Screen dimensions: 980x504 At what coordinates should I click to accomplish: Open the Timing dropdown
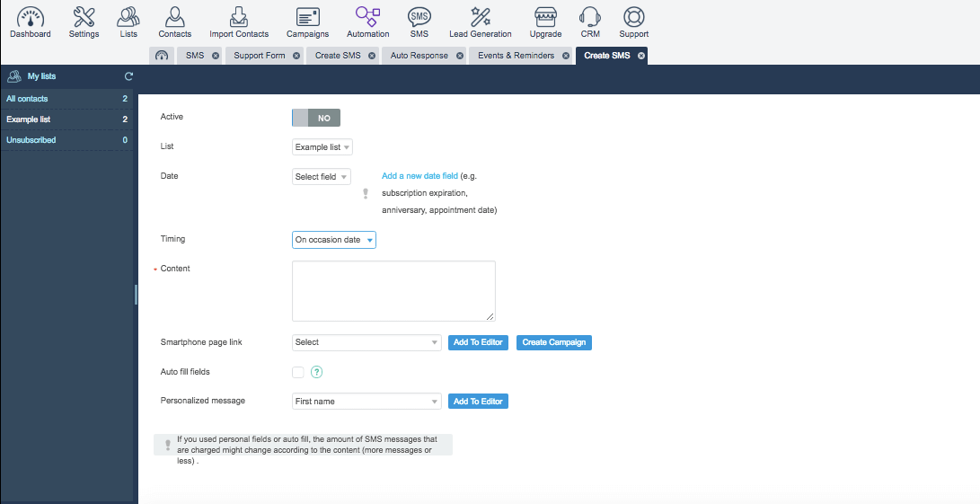pos(334,240)
